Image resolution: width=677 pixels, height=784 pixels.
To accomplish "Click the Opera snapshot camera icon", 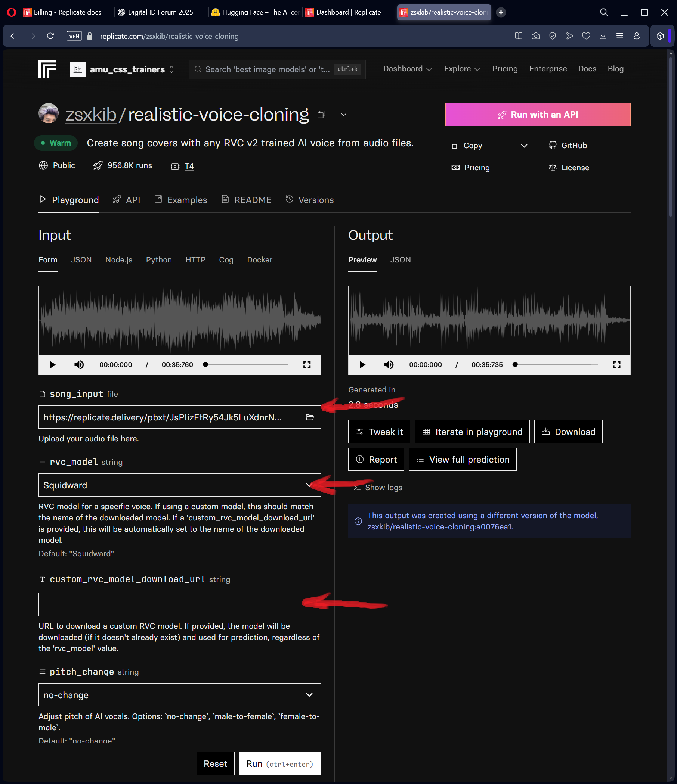I will (x=535, y=36).
